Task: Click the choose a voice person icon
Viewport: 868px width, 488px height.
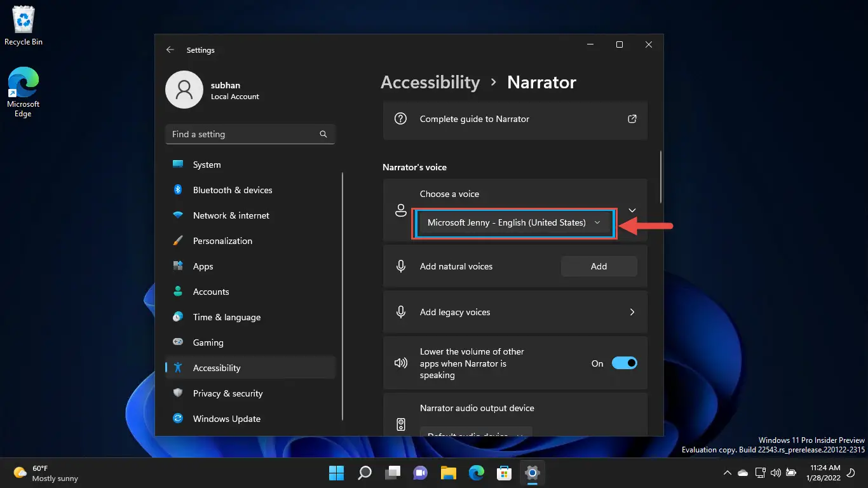Action: [401, 210]
